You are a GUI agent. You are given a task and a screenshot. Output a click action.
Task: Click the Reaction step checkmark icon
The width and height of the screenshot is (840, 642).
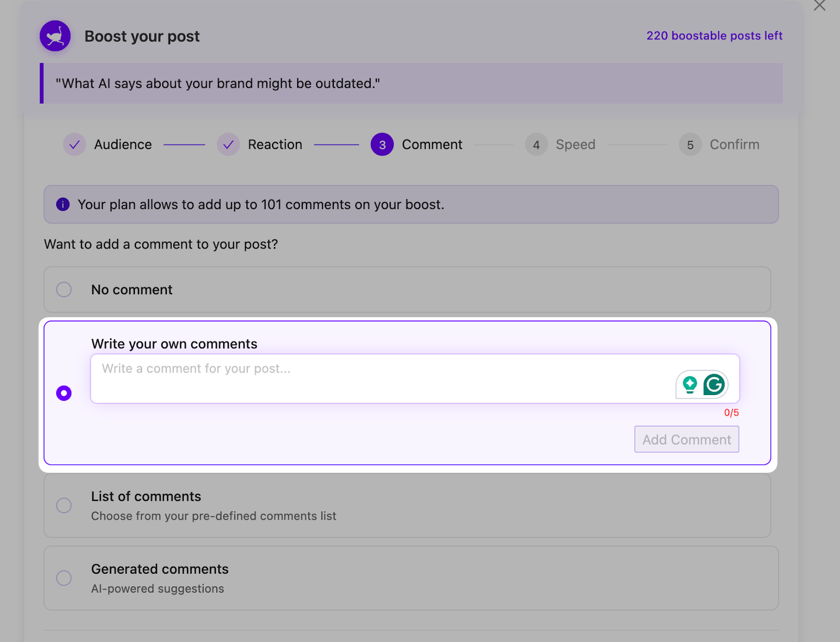228,144
